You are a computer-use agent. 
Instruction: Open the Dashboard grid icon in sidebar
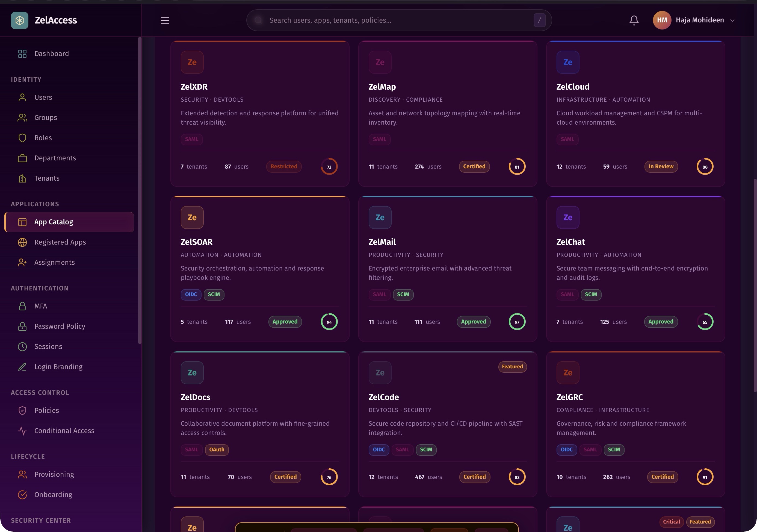(22, 54)
